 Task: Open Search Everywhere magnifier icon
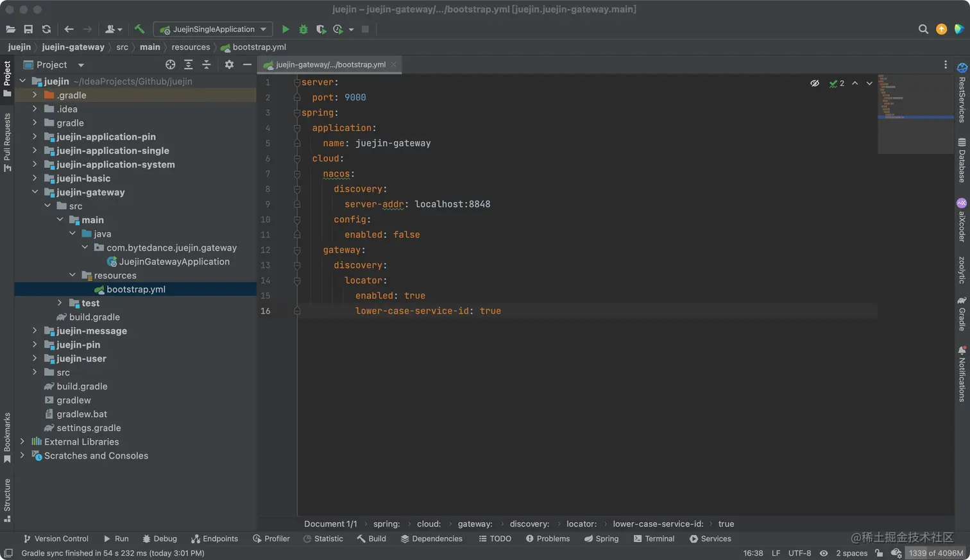(x=923, y=29)
